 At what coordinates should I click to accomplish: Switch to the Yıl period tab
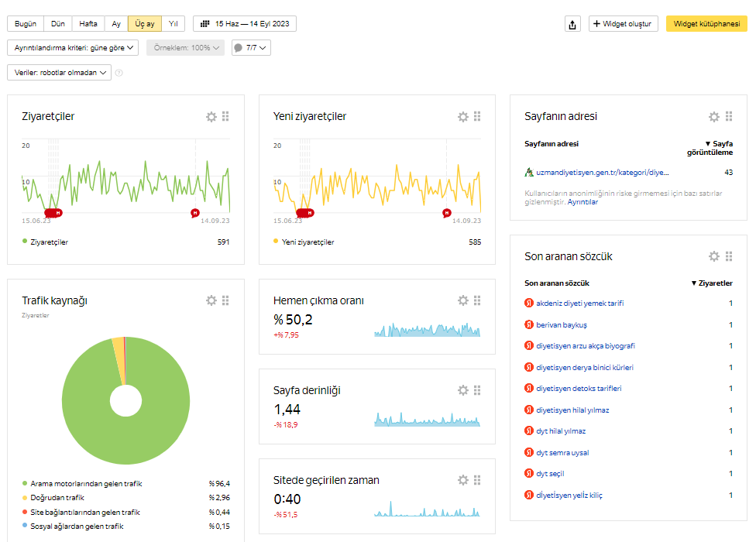174,23
